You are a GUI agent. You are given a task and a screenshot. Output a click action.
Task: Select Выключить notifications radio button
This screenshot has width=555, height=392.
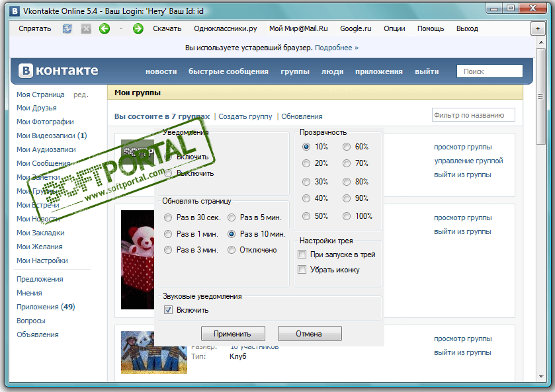(x=168, y=173)
